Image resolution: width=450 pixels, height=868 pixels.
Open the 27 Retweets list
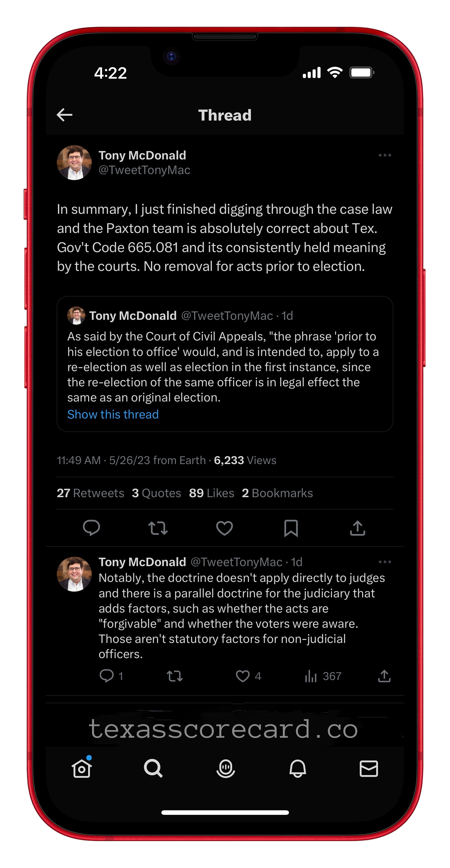coord(90,493)
